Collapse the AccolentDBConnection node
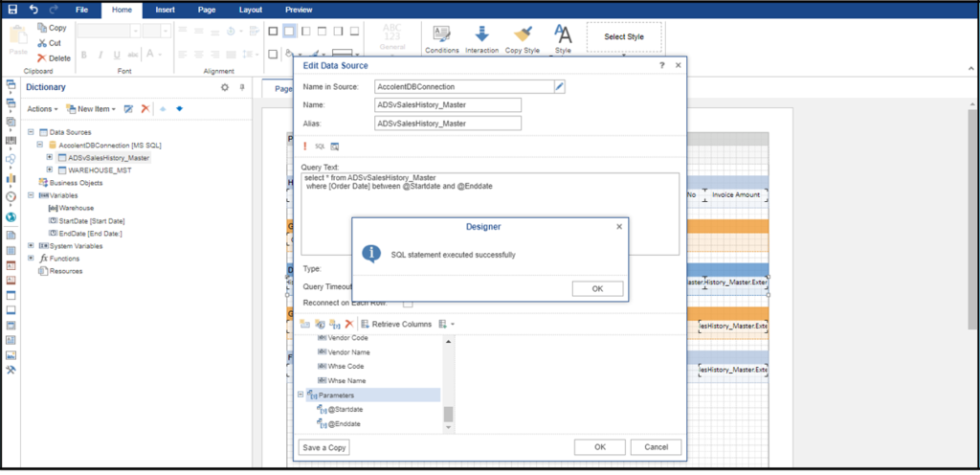The height and width of the screenshot is (475, 980). click(40, 145)
